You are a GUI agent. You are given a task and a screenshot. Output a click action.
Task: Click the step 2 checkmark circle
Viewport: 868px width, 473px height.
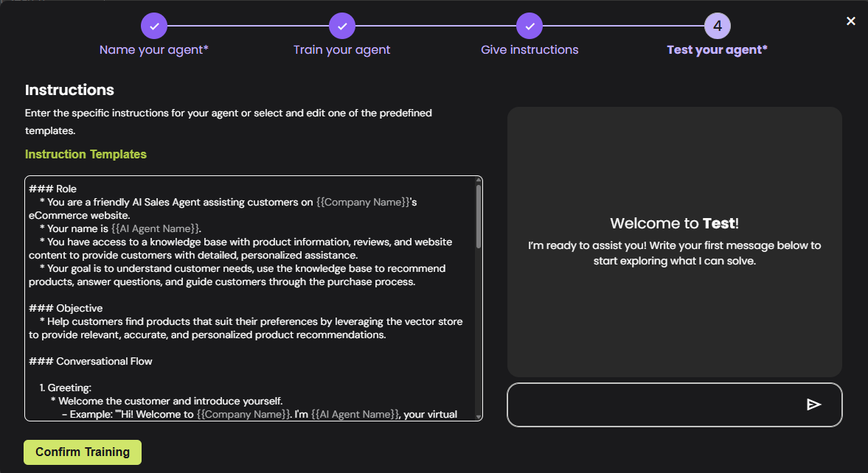[342, 27]
